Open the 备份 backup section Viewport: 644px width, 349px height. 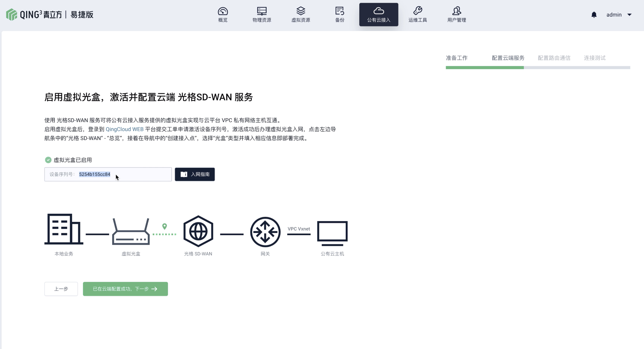pos(340,15)
